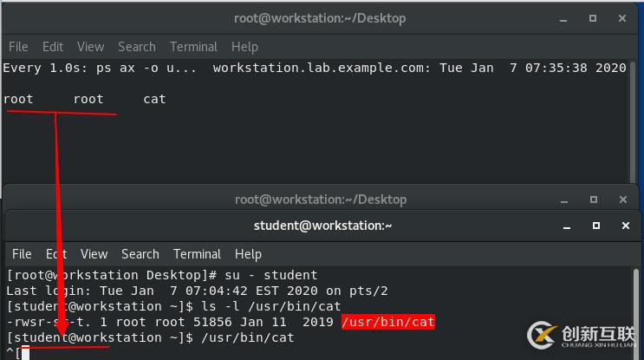Maximize the student@workstation terminal window

click(x=596, y=226)
